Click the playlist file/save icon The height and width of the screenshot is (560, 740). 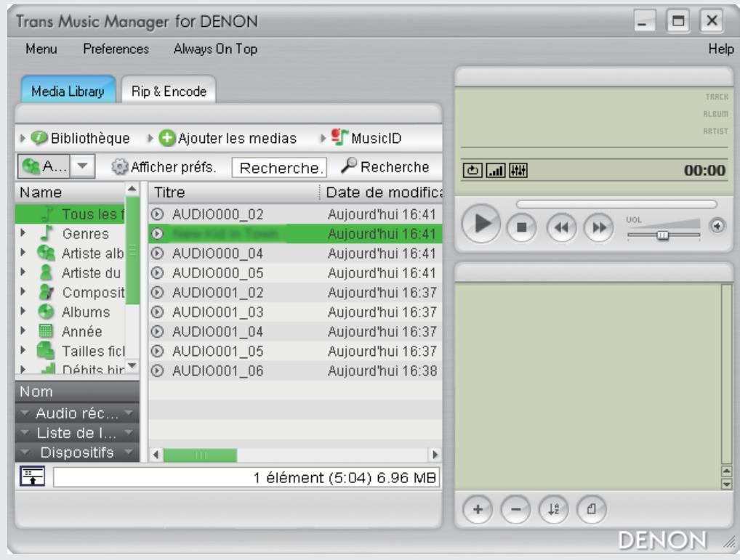point(591,509)
